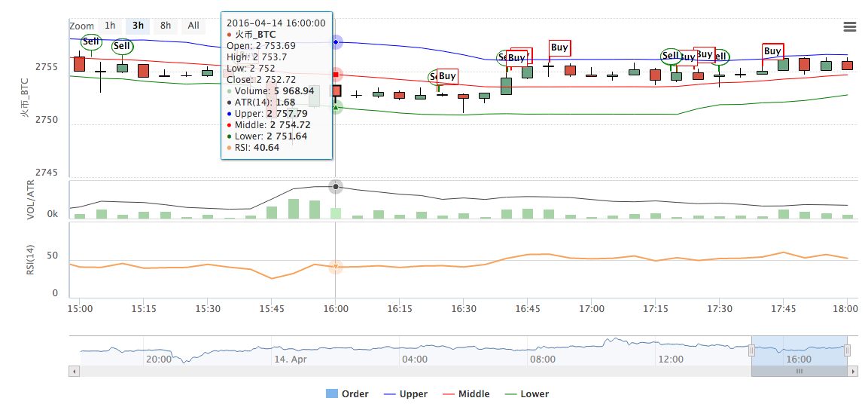Hide the Upper band series

point(406,394)
